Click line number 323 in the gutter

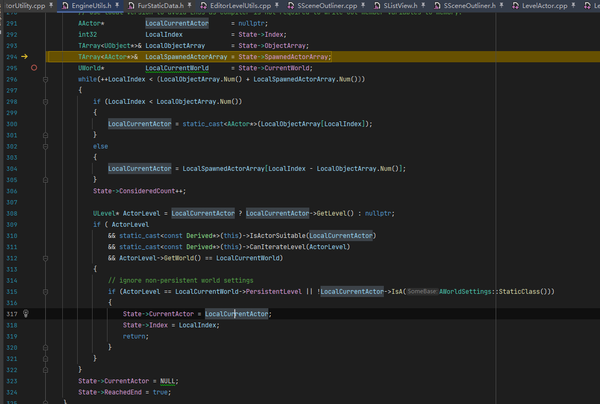coord(11,380)
